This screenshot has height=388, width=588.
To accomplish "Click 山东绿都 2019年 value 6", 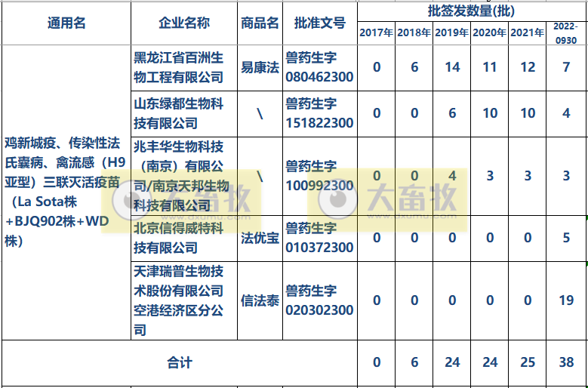I will point(452,113).
